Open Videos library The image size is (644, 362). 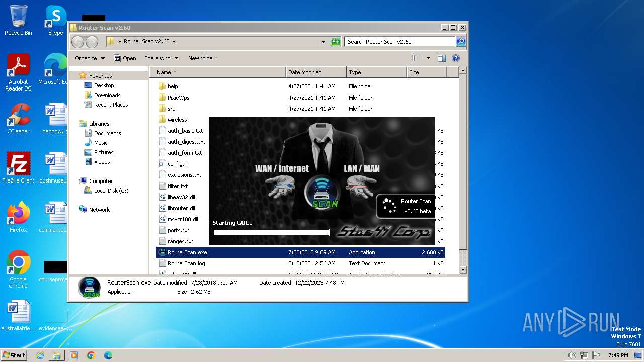click(x=97, y=162)
